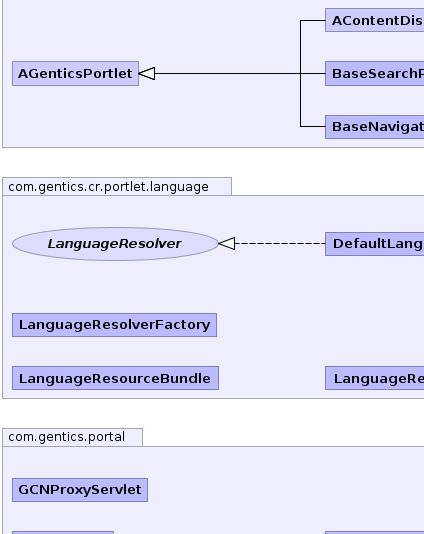The height and width of the screenshot is (534, 424).
Task: Click the com.gentics.cr.portlet.language package tab
Action: (117, 187)
